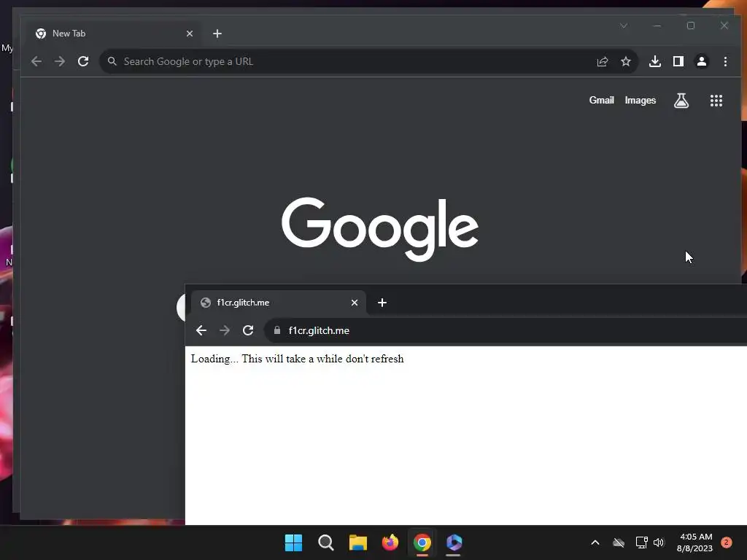Close the New Tab tab
The width and height of the screenshot is (747, 560).
coord(190,34)
